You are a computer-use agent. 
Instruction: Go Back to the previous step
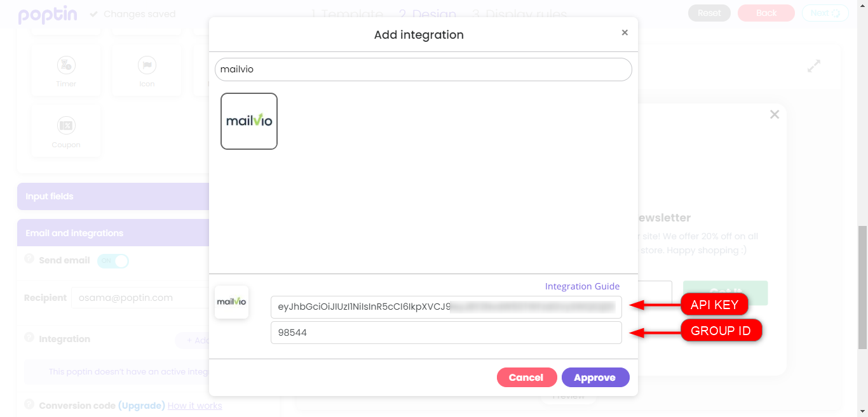766,13
